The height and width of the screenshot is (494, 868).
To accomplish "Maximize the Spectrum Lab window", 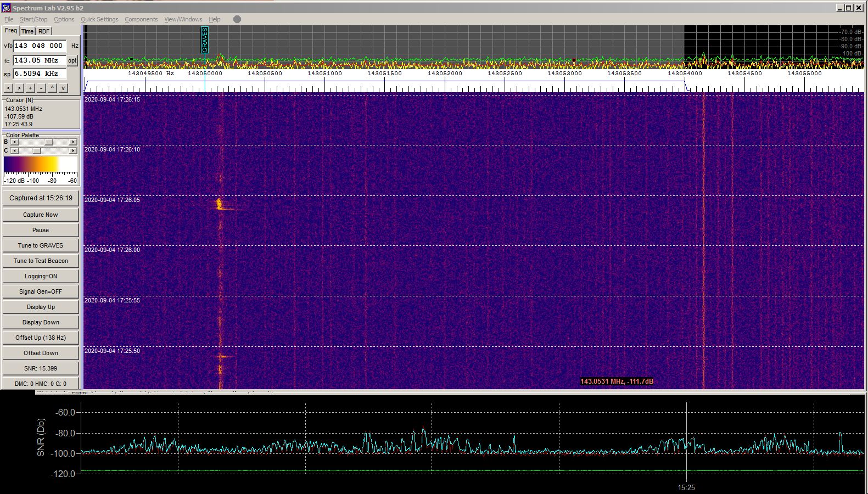I will [x=849, y=8].
